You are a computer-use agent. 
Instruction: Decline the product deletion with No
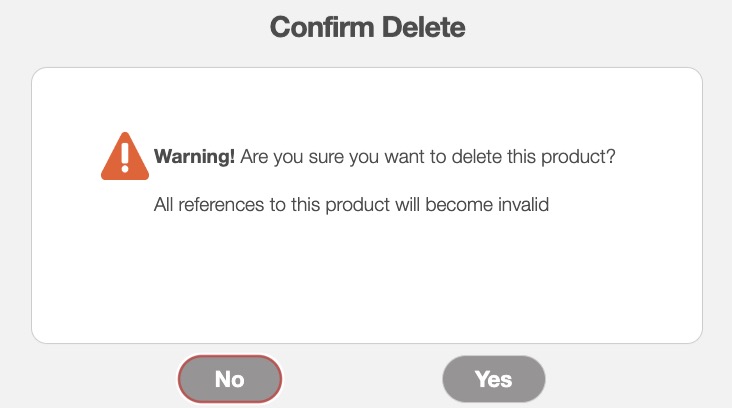(230, 379)
